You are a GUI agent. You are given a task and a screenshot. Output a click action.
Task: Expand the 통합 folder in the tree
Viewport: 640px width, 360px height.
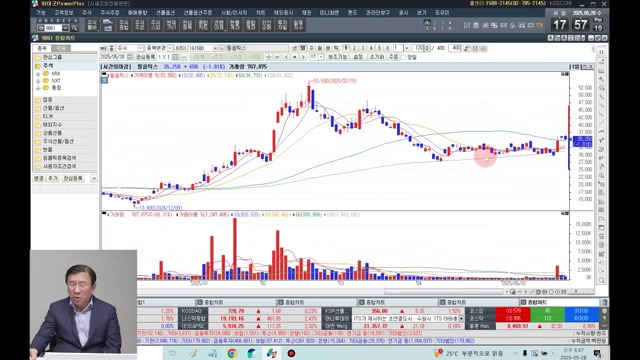(38, 88)
